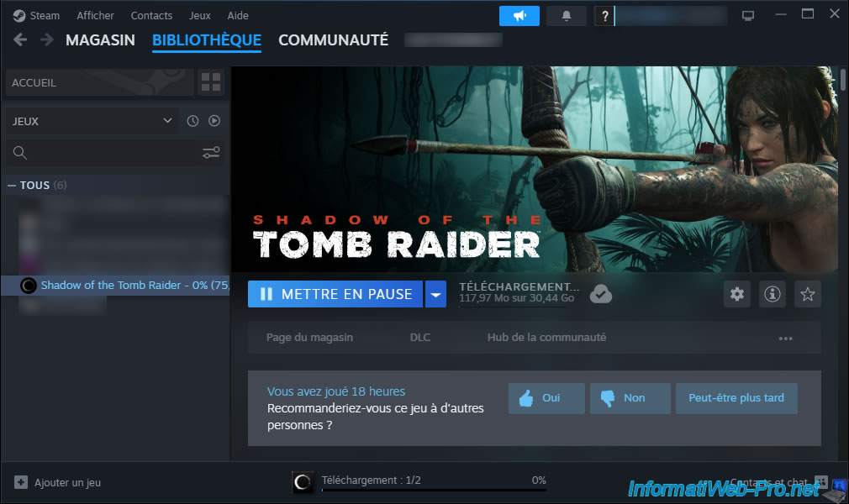Click the cloud sync status icon
Image resolution: width=849 pixels, height=504 pixels.
coord(600,294)
